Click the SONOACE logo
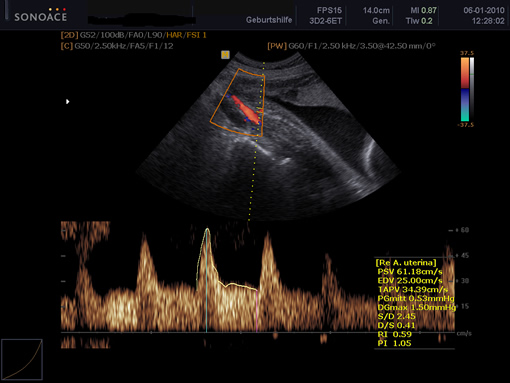Image resolution: width=510 pixels, height=383 pixels. pyautogui.click(x=40, y=15)
